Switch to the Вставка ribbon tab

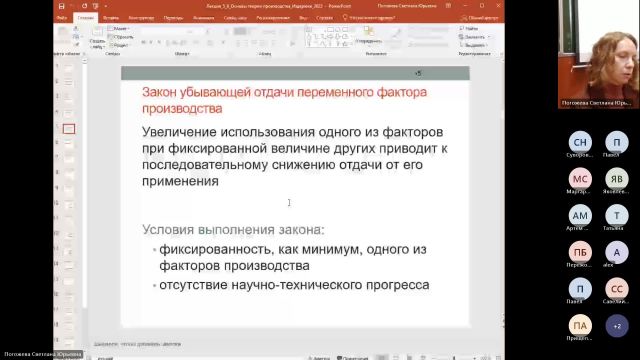pos(111,18)
